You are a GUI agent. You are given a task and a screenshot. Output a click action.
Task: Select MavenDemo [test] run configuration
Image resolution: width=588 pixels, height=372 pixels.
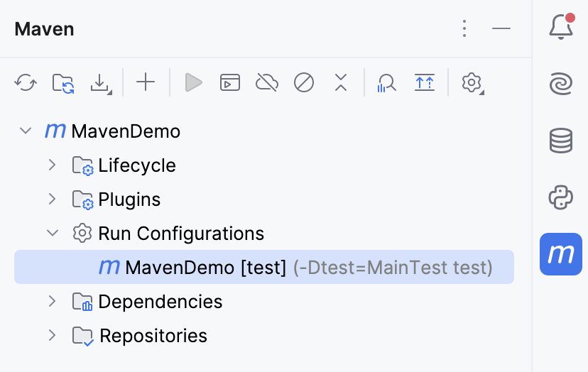pos(206,268)
